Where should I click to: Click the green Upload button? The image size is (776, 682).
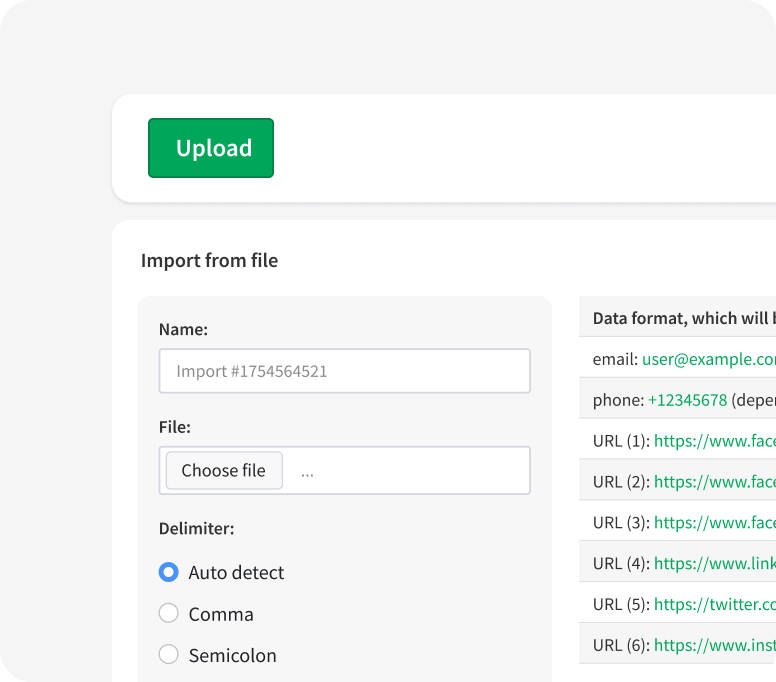pyautogui.click(x=210, y=148)
